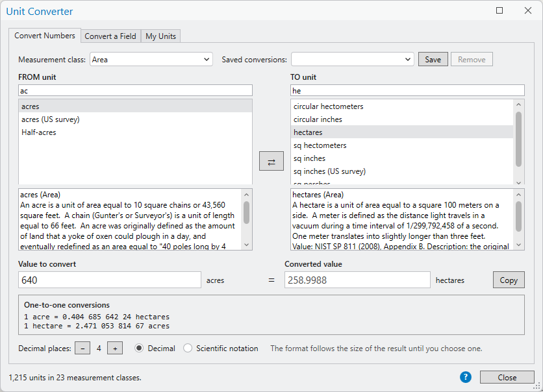Select sq inches (US survey) in TO list
The image size is (543, 392).
click(x=402, y=171)
